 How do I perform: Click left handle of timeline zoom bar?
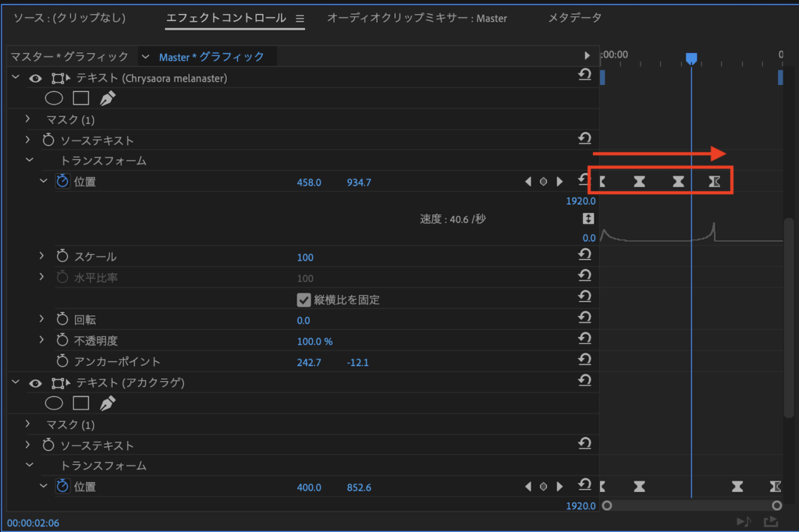tap(607, 505)
